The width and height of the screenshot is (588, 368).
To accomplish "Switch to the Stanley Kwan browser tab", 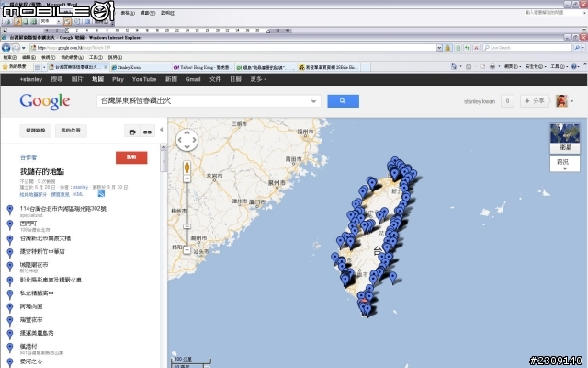I will [141, 67].
